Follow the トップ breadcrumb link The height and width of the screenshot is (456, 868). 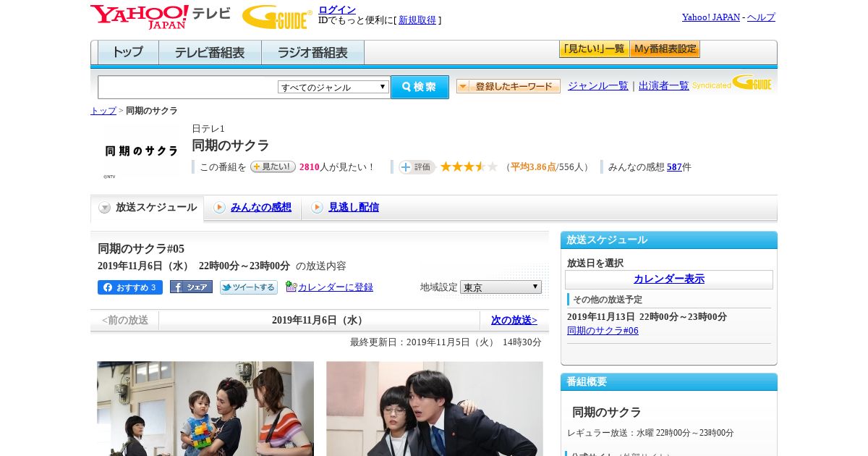click(103, 111)
